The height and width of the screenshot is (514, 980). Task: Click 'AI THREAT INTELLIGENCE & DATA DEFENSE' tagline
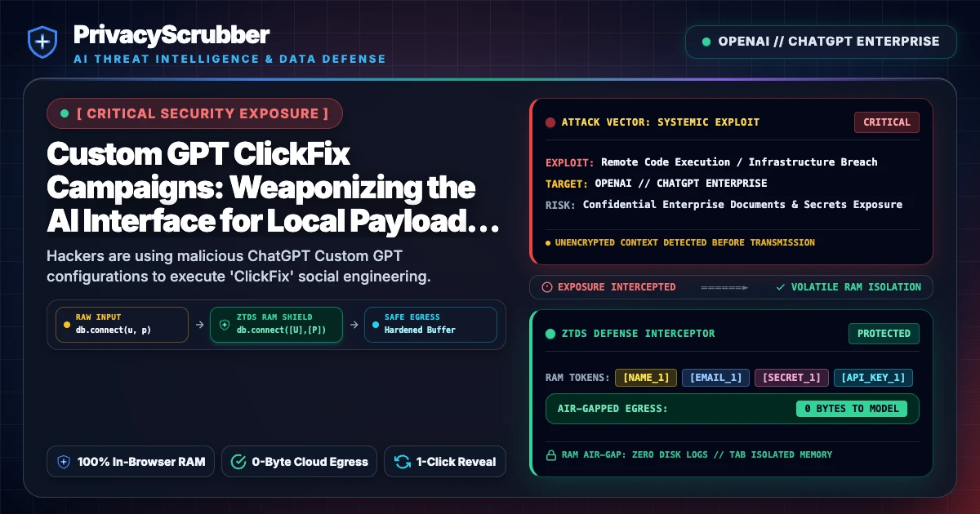click(x=229, y=59)
